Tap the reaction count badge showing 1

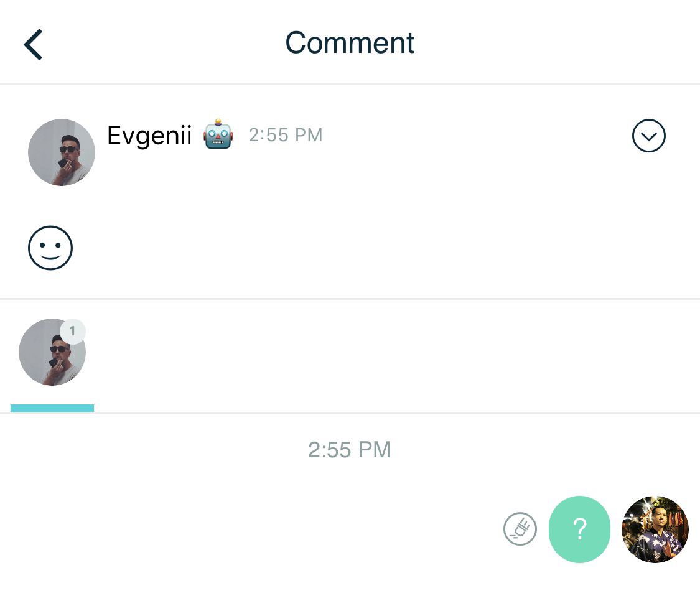click(72, 332)
